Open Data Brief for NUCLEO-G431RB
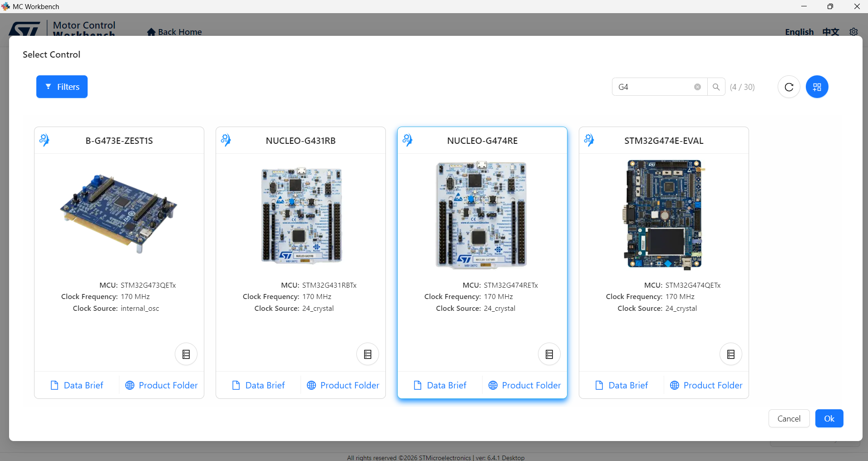Screen dimensions: 868x461 coord(258,385)
